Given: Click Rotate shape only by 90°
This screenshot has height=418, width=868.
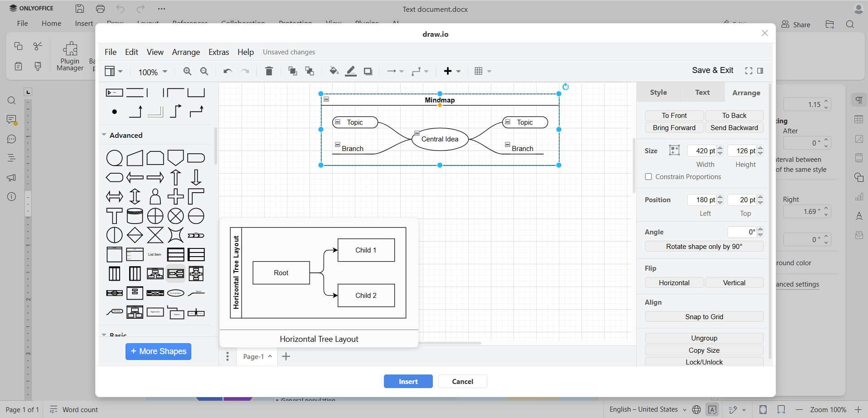Looking at the screenshot, I should tap(704, 247).
